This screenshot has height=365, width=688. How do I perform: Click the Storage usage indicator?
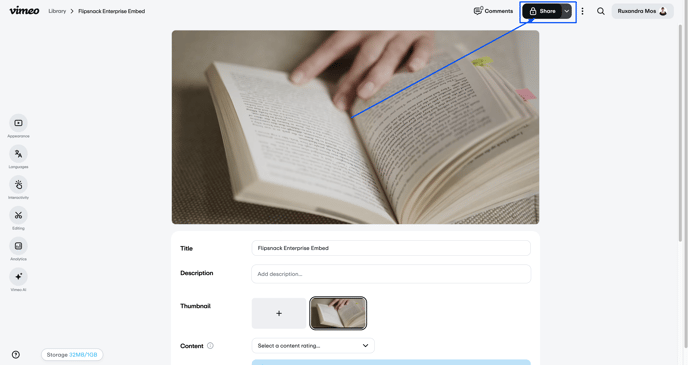[72, 354]
